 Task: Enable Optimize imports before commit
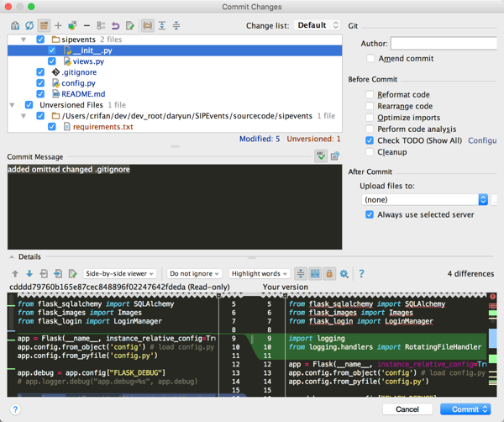coord(370,118)
